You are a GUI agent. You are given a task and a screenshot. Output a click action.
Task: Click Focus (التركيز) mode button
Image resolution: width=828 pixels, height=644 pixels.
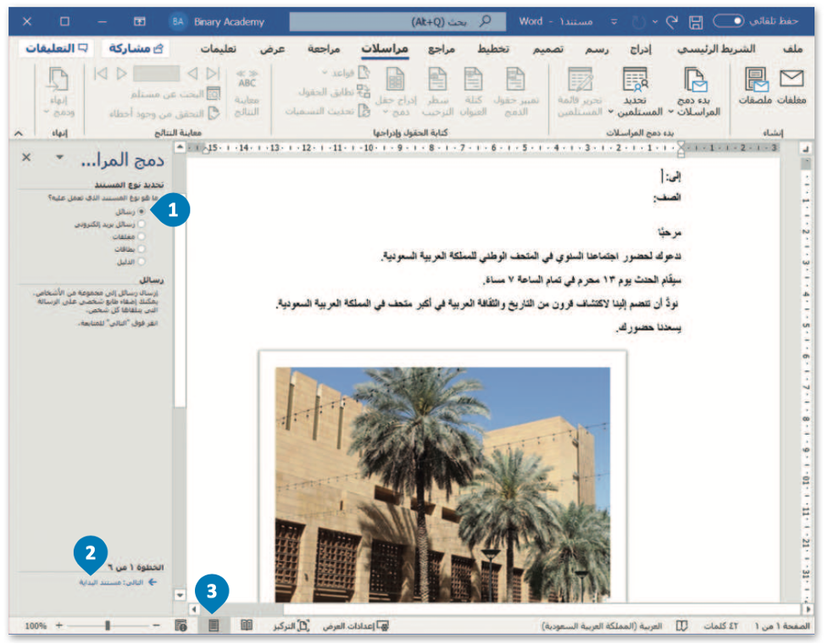291,626
